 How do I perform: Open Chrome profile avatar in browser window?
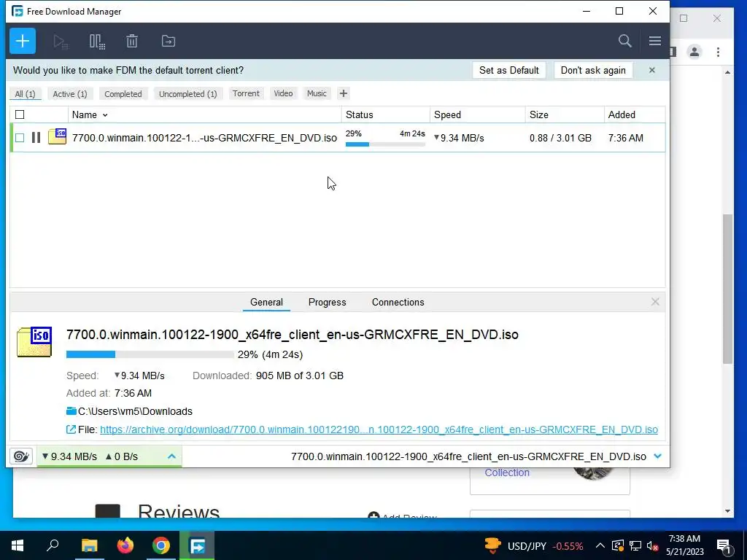click(694, 52)
